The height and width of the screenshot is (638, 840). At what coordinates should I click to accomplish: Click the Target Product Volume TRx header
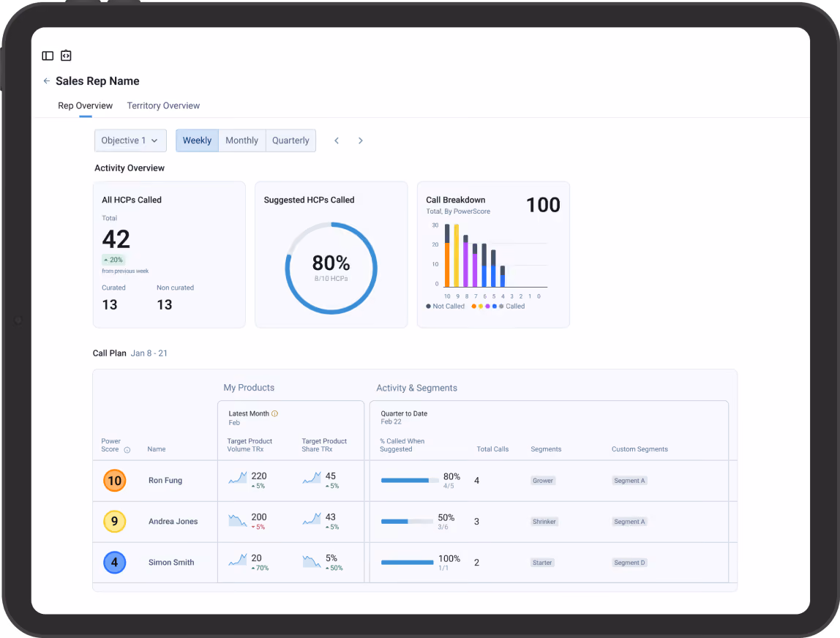pyautogui.click(x=250, y=445)
